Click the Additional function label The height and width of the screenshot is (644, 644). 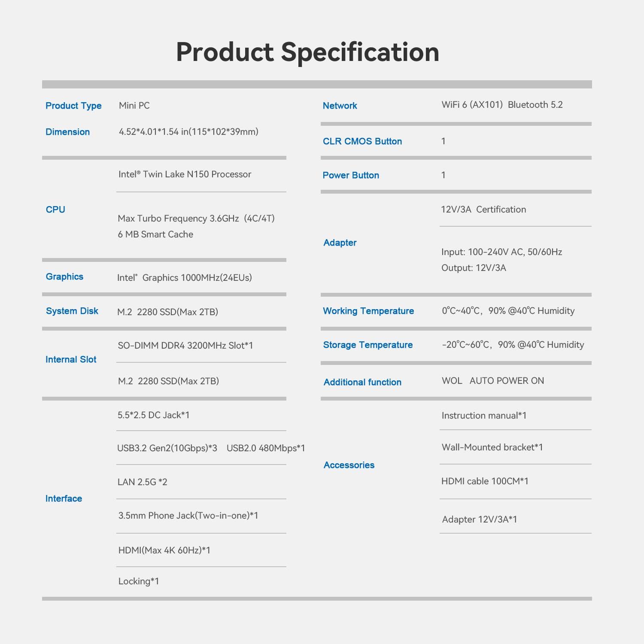pos(362,382)
